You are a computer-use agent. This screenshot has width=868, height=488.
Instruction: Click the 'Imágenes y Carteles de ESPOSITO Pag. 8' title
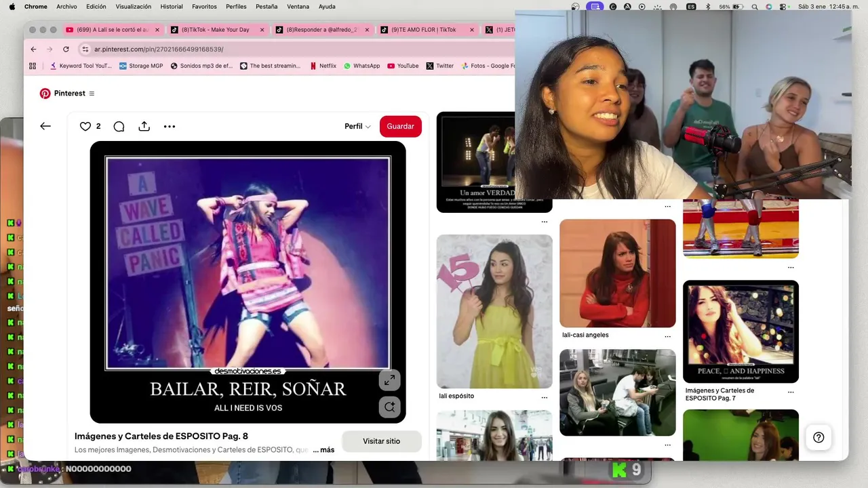click(x=161, y=436)
